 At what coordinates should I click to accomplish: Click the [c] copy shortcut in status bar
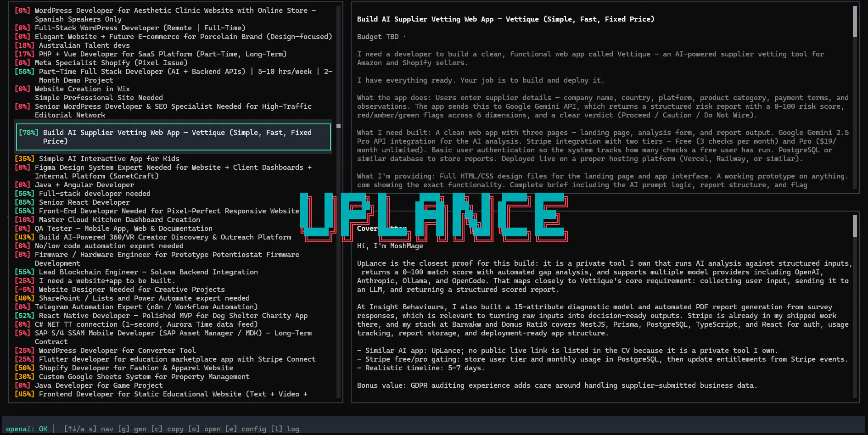(x=167, y=429)
